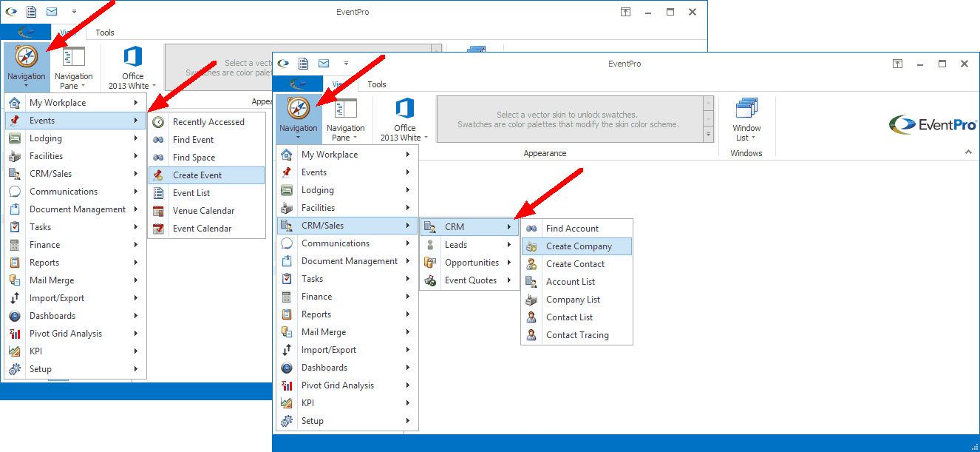Expand Reports in front window menu
Image resolution: width=980 pixels, height=452 pixels.
(347, 314)
